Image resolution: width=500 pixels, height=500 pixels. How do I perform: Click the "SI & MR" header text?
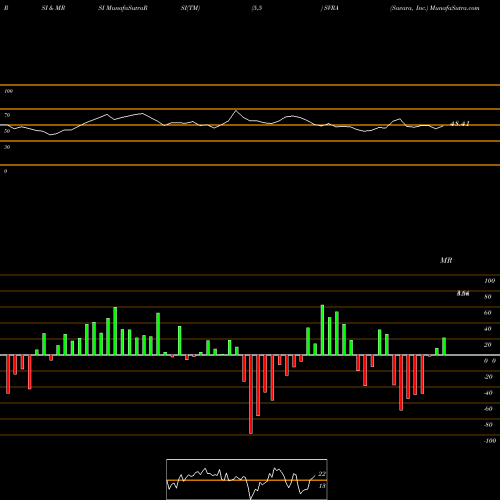click(53, 8)
